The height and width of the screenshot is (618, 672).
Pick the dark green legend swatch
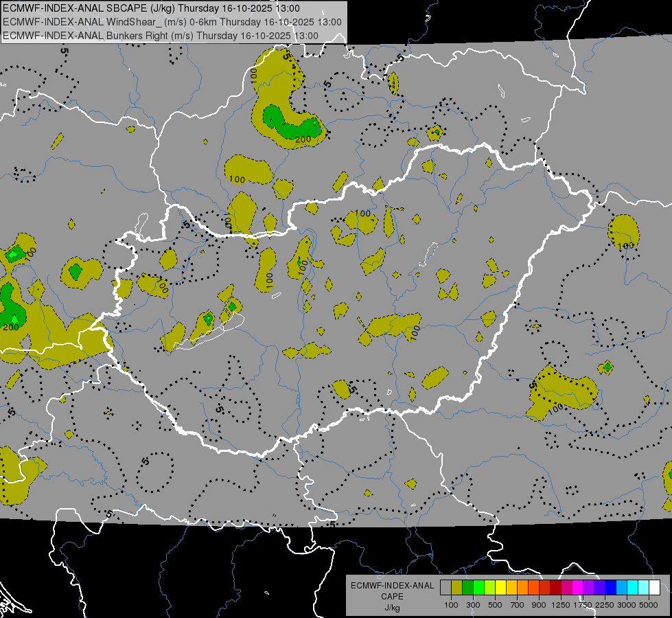[467, 587]
